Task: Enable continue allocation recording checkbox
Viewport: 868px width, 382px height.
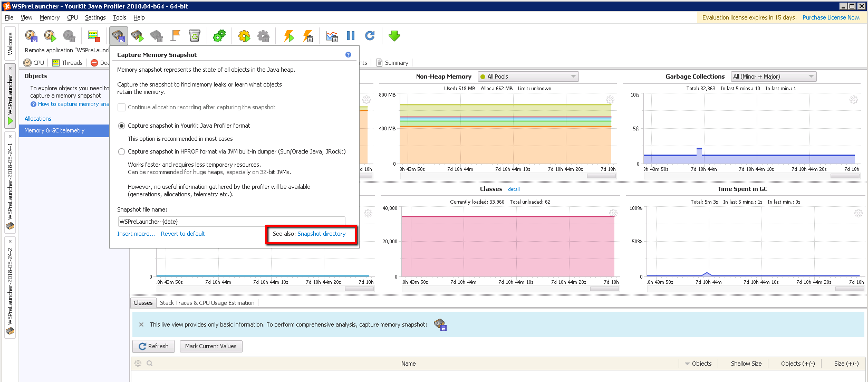Action: coord(122,107)
